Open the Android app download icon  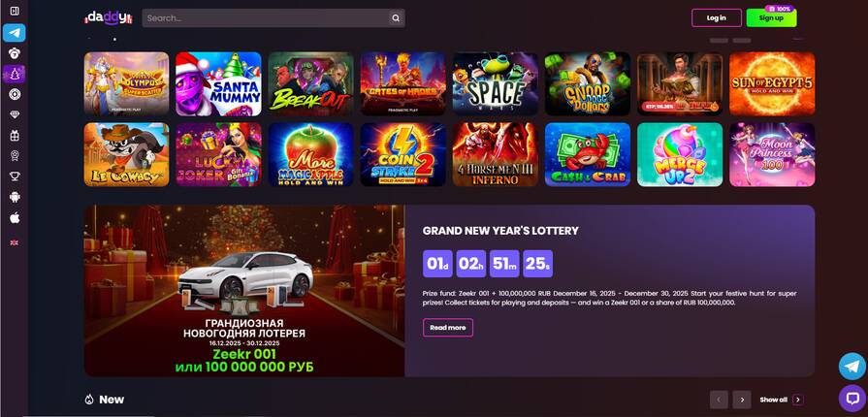[x=15, y=197]
